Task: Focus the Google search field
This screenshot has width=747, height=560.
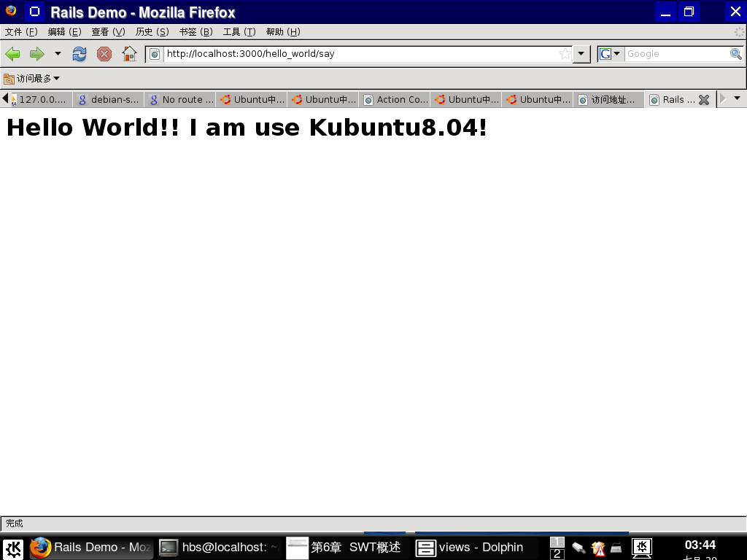Action: [x=676, y=54]
